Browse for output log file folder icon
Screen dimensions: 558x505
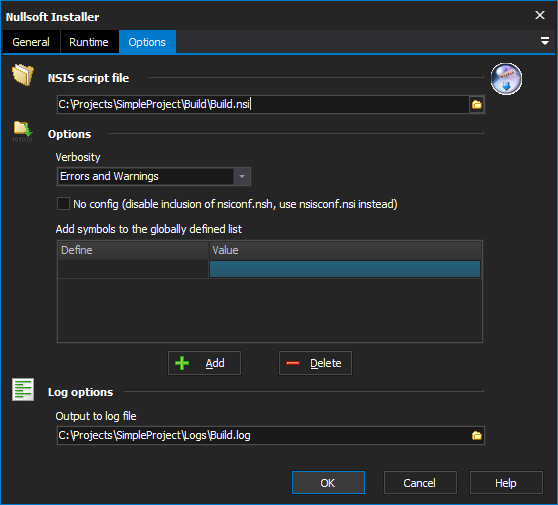pos(477,435)
